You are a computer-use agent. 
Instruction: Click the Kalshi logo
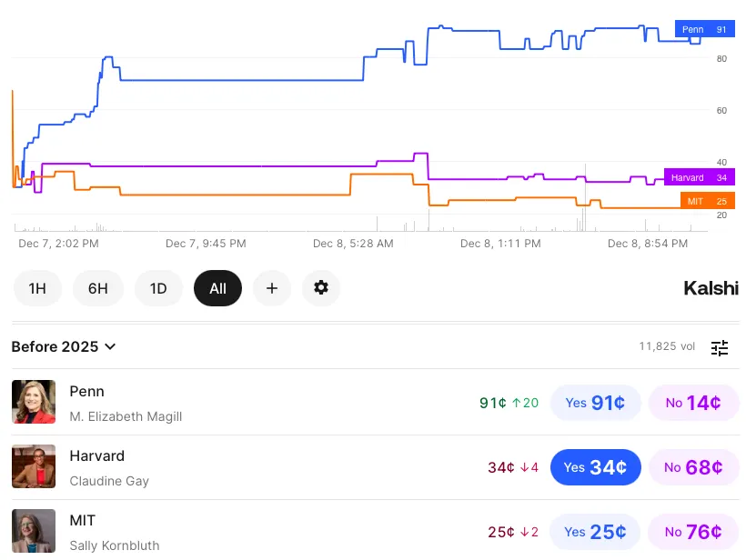pyautogui.click(x=711, y=288)
